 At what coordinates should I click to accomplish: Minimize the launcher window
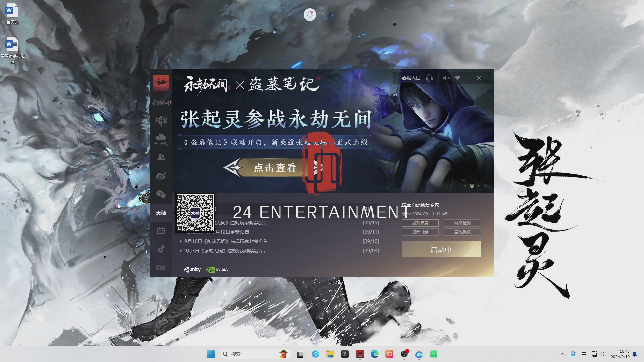pos(468,78)
